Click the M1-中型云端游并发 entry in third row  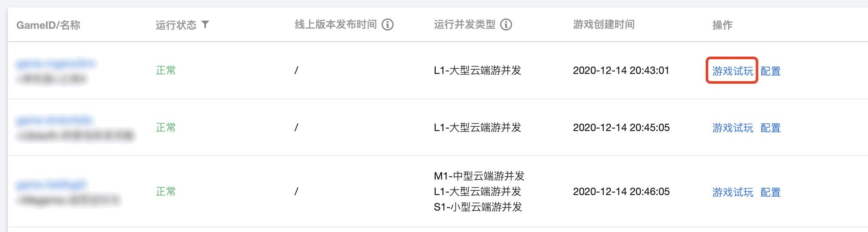pos(479,176)
